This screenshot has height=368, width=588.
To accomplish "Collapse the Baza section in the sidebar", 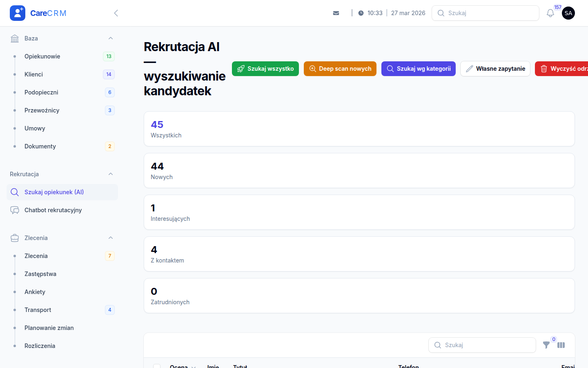I will pos(111,38).
